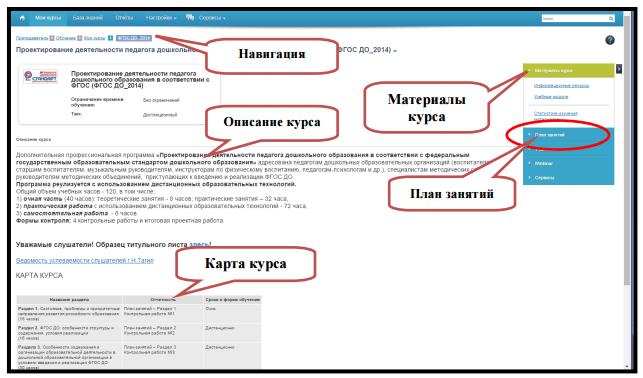Go to the home page via house icon
The height and width of the screenshot is (378, 643).
(22, 18)
